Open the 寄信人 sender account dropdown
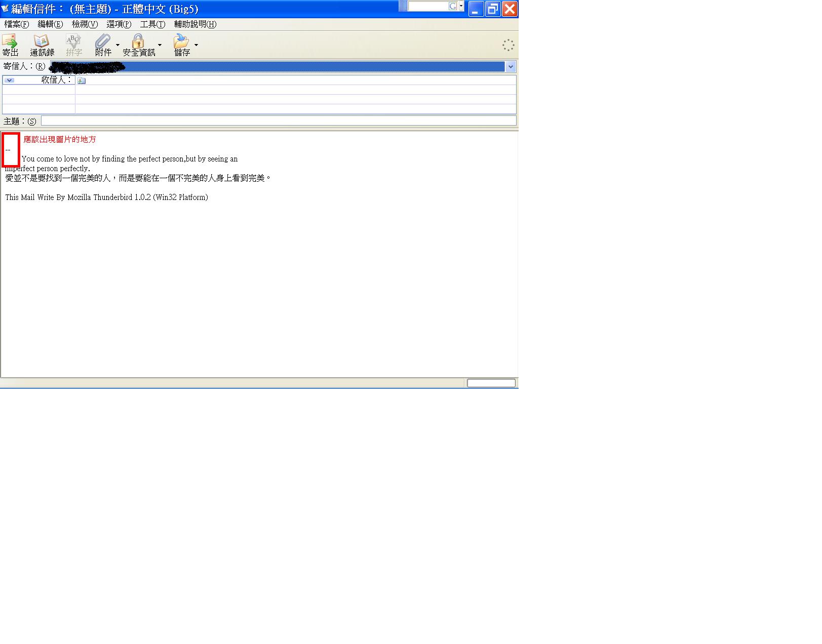This screenshot has width=822, height=644. coord(511,67)
